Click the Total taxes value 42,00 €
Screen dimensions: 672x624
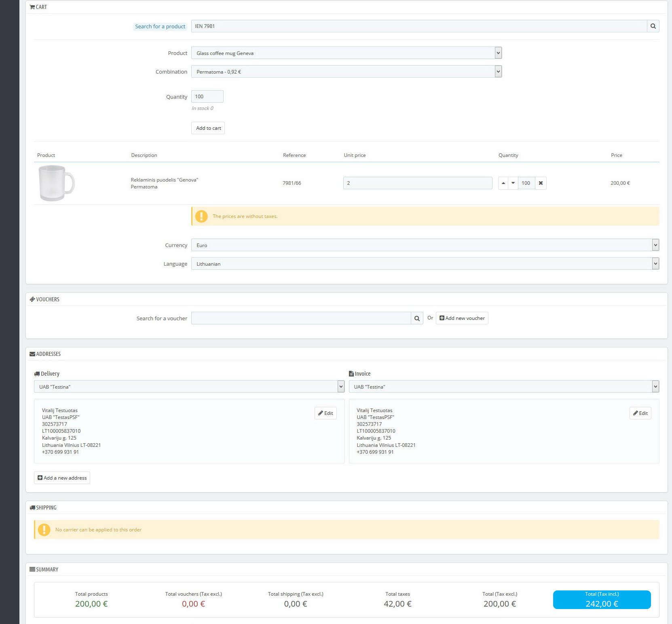point(398,604)
